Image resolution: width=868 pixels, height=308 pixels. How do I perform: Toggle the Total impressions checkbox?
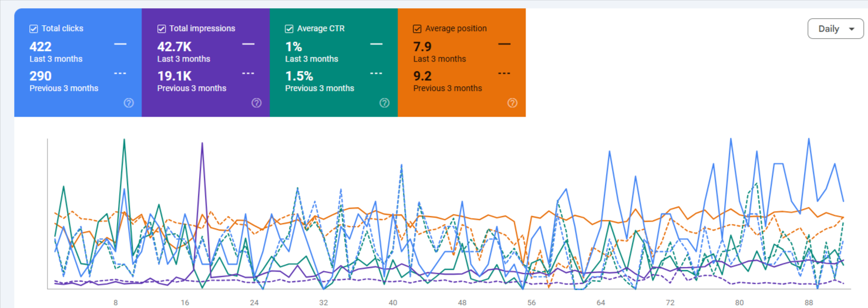162,29
